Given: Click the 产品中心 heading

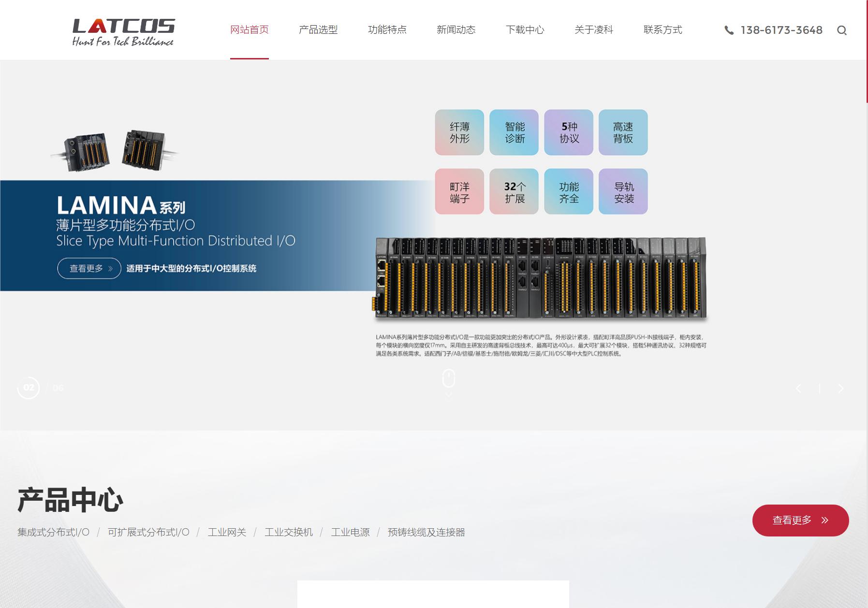Looking at the screenshot, I should click(71, 500).
